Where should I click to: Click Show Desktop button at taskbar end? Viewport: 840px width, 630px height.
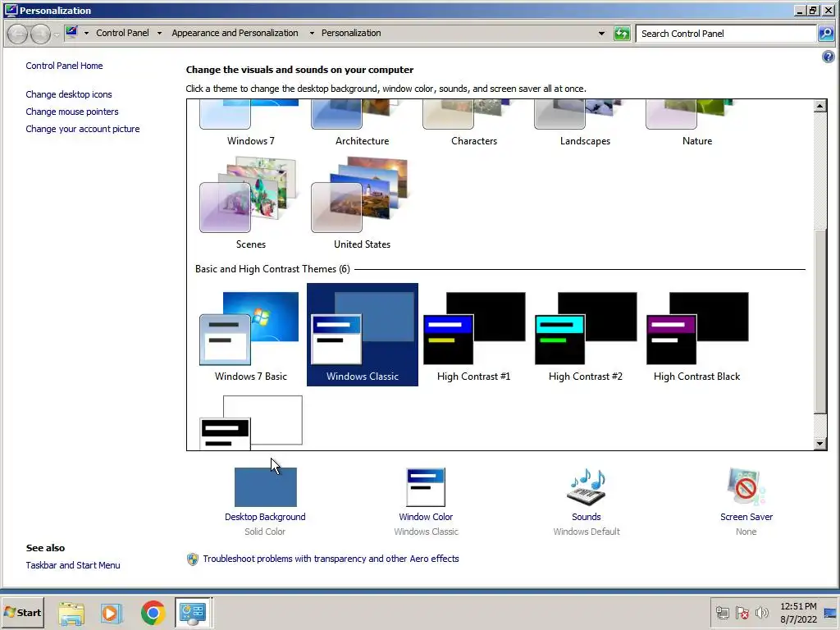[831, 613]
